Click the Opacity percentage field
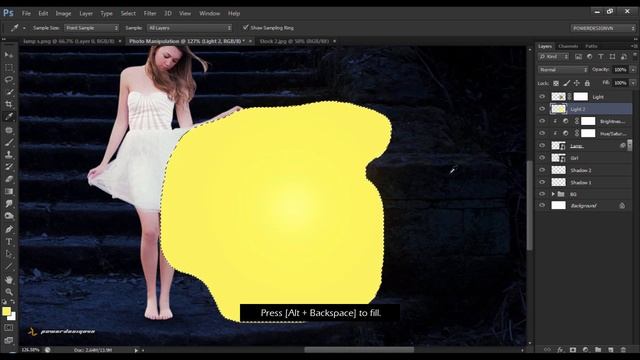Screen dimensions: 640x360 (620, 70)
